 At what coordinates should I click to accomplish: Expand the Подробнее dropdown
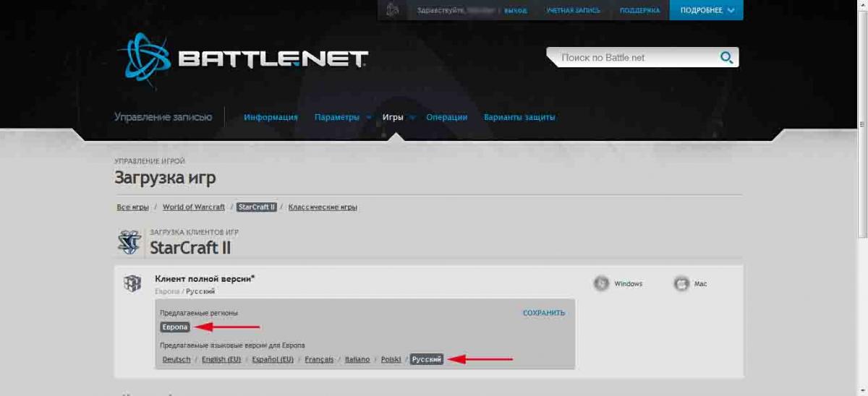tap(707, 10)
